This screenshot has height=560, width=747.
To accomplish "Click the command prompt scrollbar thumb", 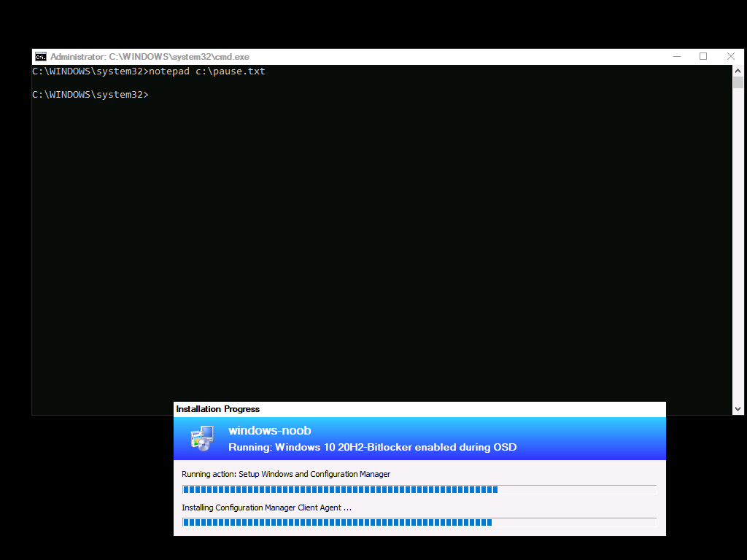I will [738, 82].
